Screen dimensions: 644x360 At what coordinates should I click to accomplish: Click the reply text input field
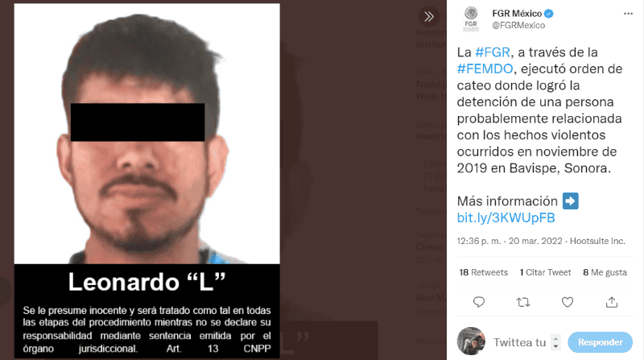pyautogui.click(x=520, y=342)
